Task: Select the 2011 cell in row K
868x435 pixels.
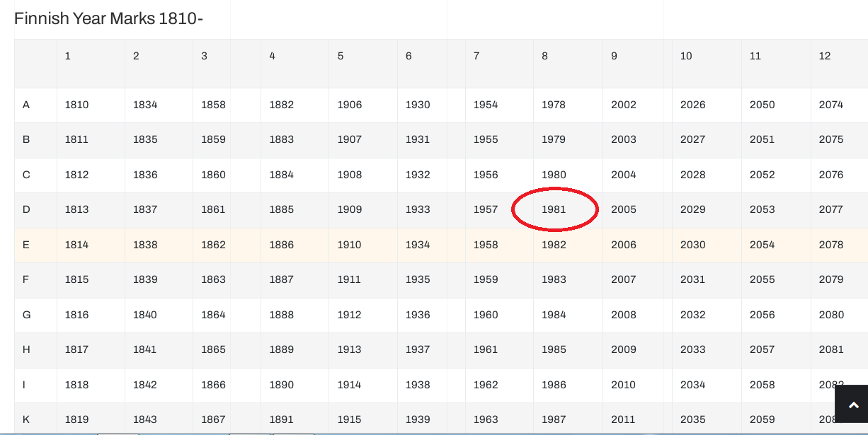Action: (x=624, y=419)
